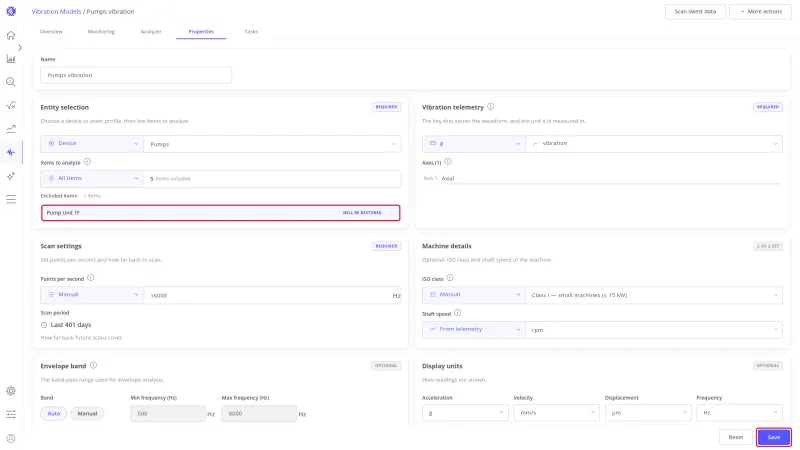Viewport: 800px width, 450px height.
Task: Open the hamburger list sidebar icon
Action: tap(11, 199)
